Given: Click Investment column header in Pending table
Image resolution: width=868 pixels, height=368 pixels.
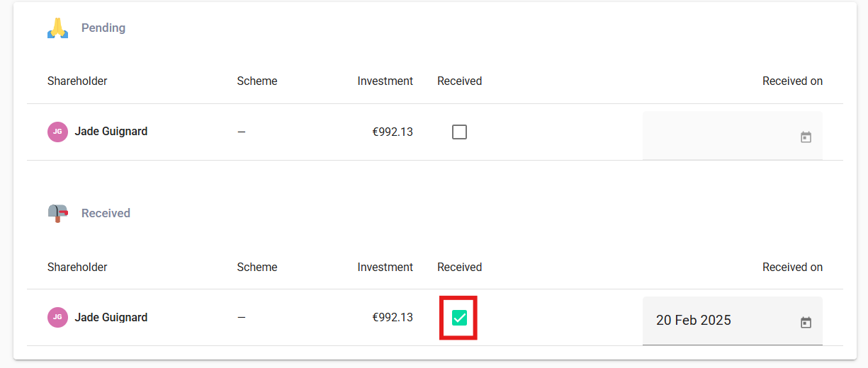Looking at the screenshot, I should 385,81.
